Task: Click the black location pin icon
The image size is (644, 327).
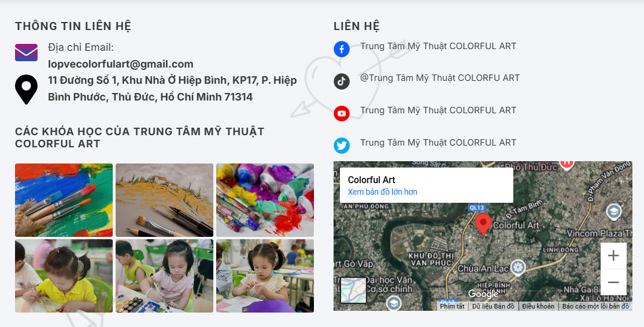Action: [26, 90]
